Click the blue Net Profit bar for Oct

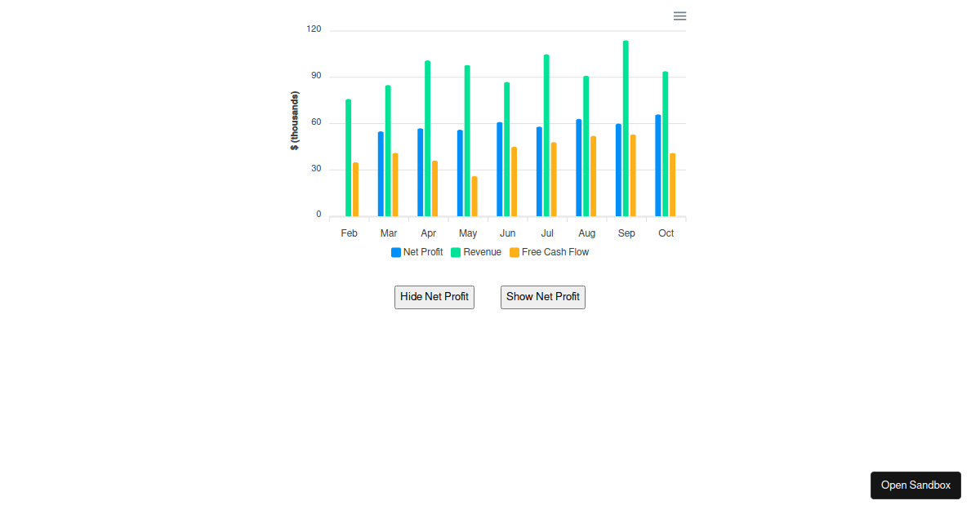(x=657, y=163)
